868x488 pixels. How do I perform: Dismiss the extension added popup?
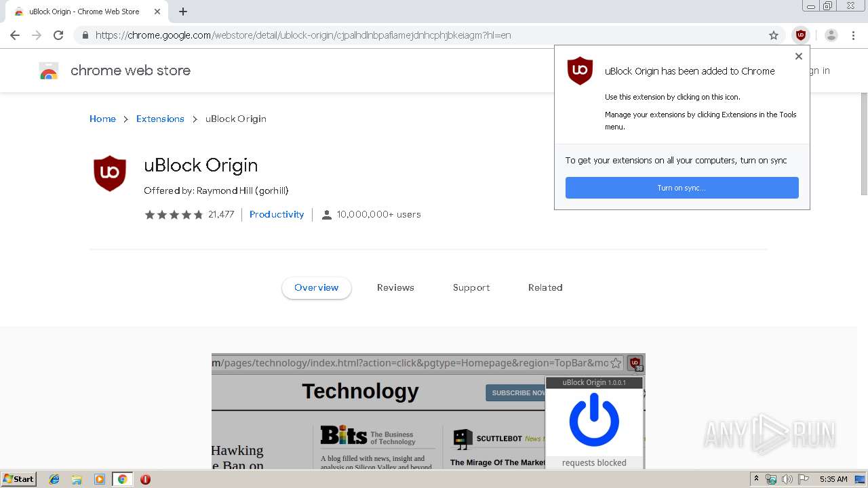point(799,56)
